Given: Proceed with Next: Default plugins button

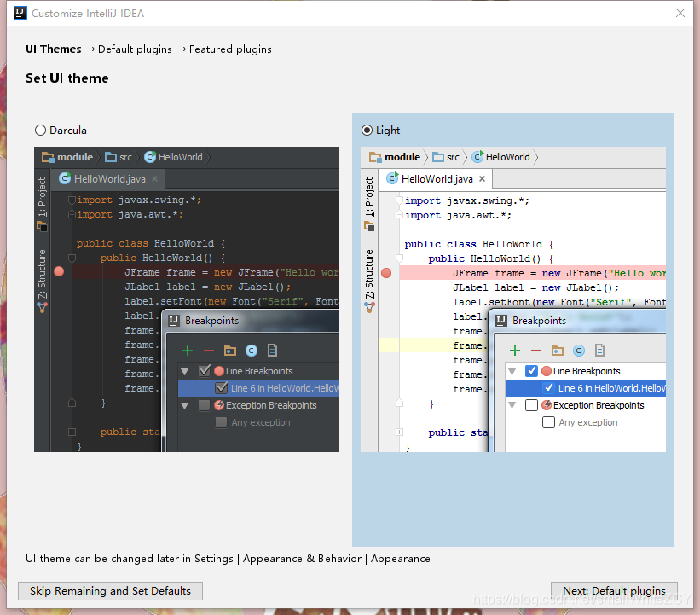Looking at the screenshot, I should (x=614, y=591).
